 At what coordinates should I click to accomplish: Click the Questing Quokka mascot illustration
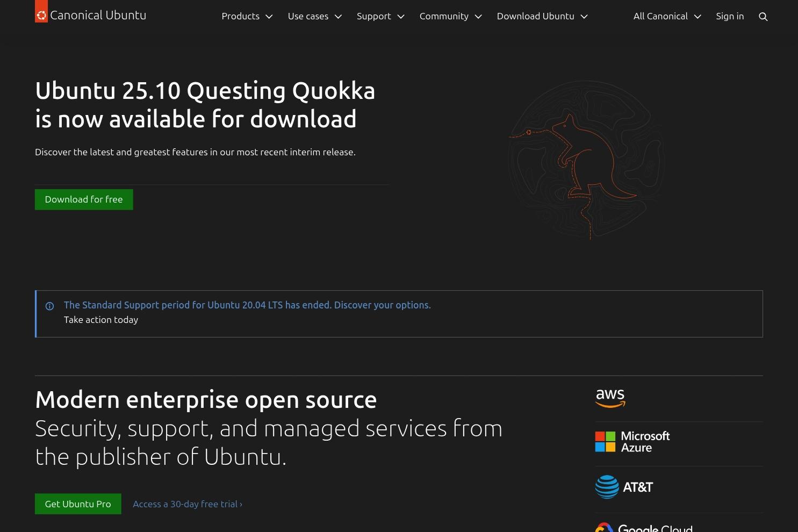[x=587, y=160]
